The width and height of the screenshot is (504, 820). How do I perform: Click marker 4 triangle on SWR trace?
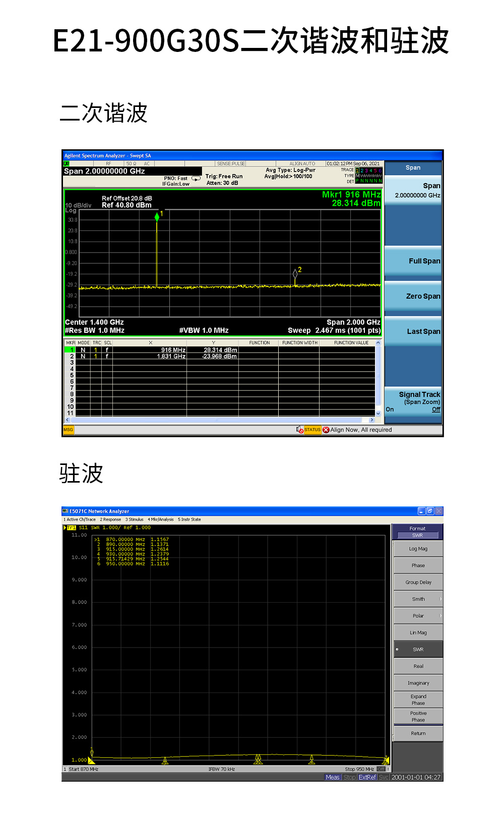tap(311, 759)
